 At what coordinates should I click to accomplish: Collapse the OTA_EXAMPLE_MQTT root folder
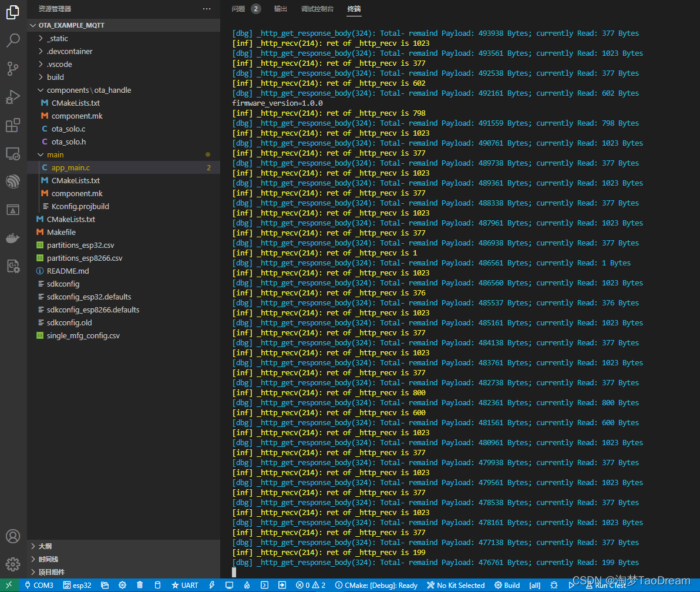tap(124, 25)
